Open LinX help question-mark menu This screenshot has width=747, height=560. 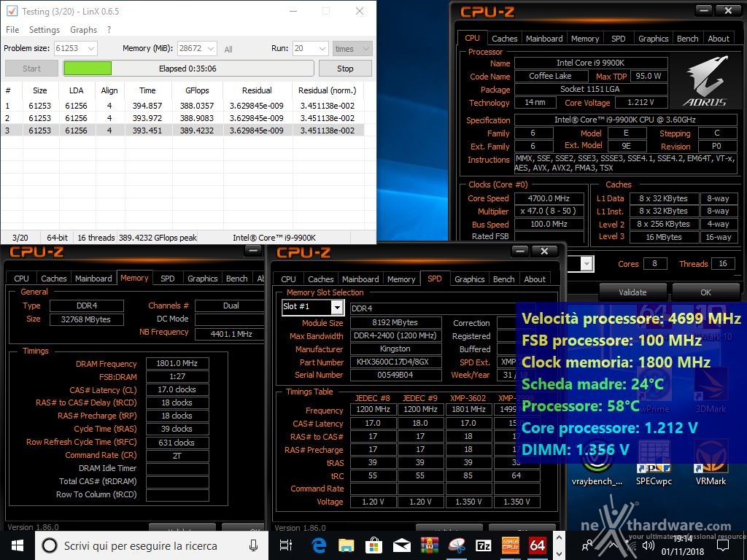(x=109, y=29)
